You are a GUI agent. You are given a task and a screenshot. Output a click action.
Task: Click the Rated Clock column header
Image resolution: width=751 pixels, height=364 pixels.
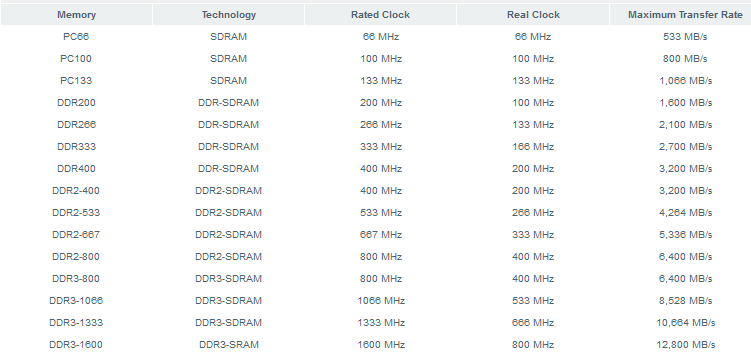[380, 15]
